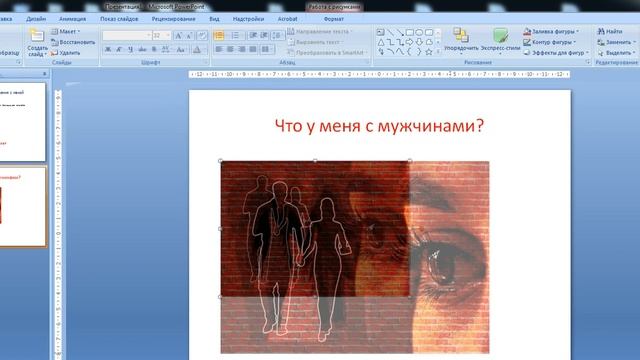Image resolution: width=640 pixels, height=360 pixels.
Task: Select the five-point star shape
Action: pyautogui.click(x=429, y=52)
